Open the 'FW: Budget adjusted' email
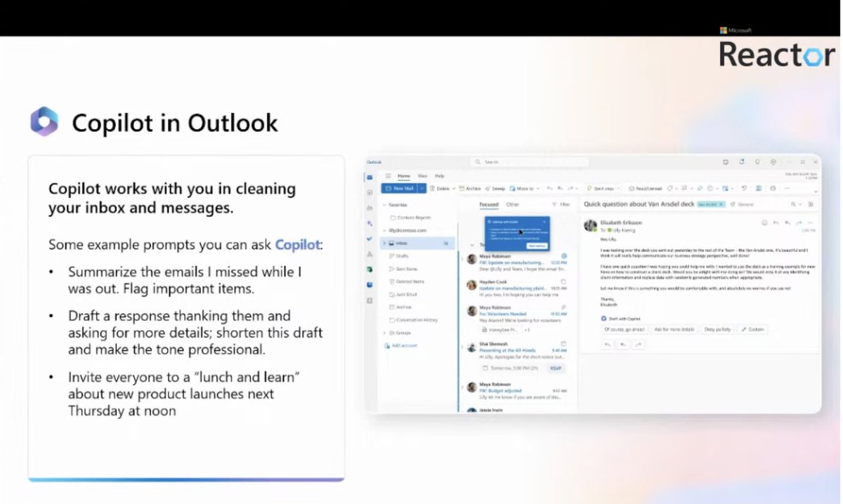This screenshot has width=843, height=504. click(518, 390)
